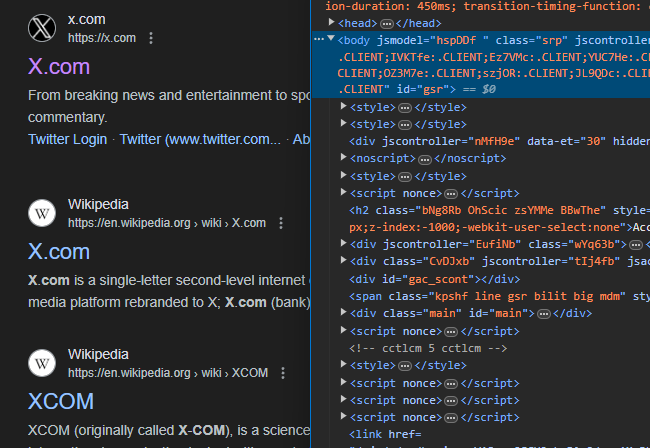Collapse the body element arrow
The height and width of the screenshot is (448, 650).
331,39
